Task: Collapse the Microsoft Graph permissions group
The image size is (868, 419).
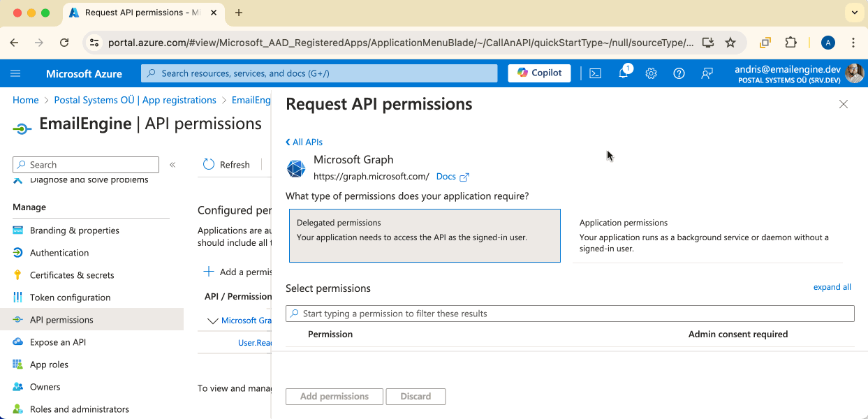Action: (214, 320)
